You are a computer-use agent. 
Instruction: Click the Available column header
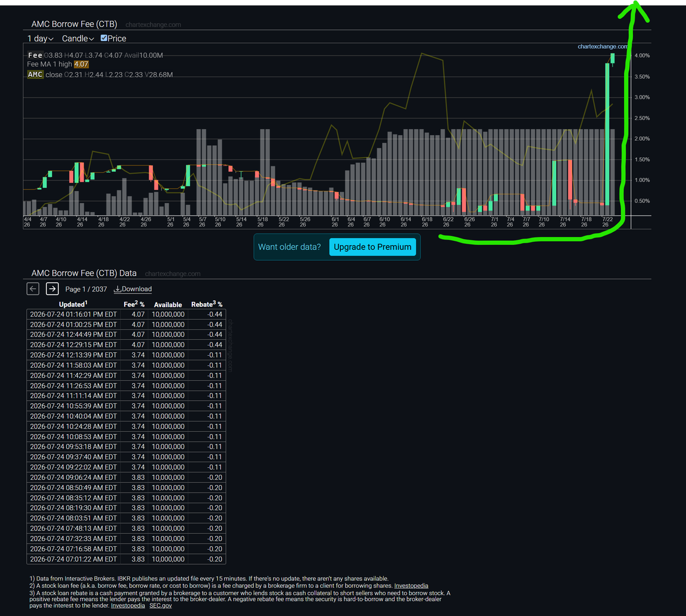click(168, 304)
